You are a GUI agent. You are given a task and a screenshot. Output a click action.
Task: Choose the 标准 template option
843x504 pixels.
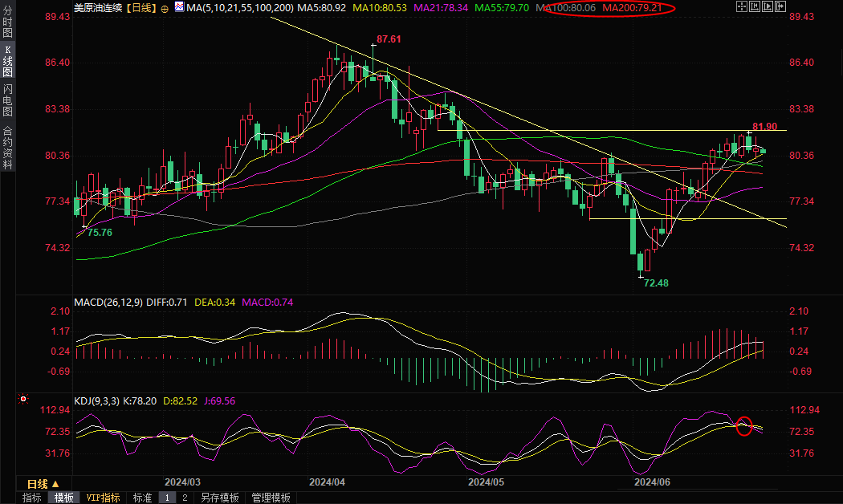pyautogui.click(x=142, y=498)
